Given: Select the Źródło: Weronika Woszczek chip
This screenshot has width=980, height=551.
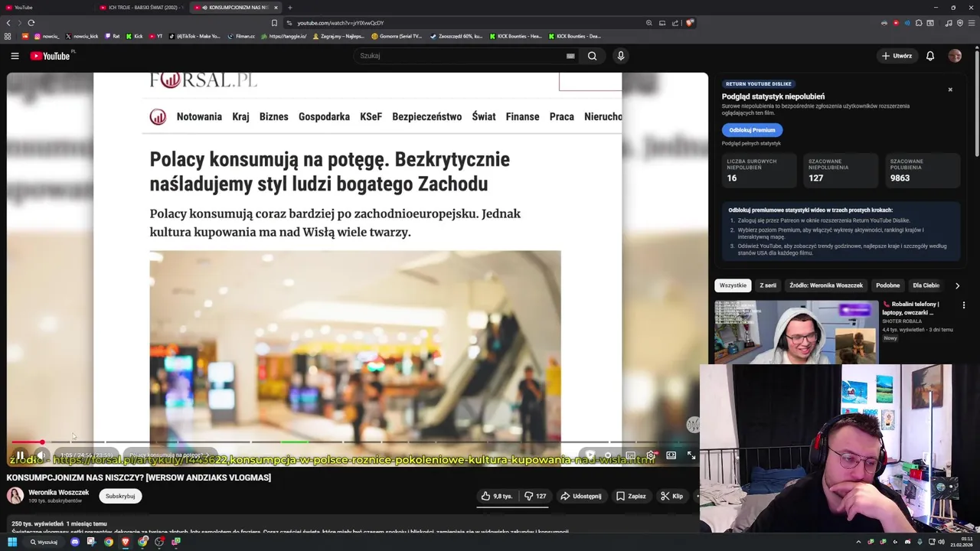Looking at the screenshot, I should [x=826, y=285].
